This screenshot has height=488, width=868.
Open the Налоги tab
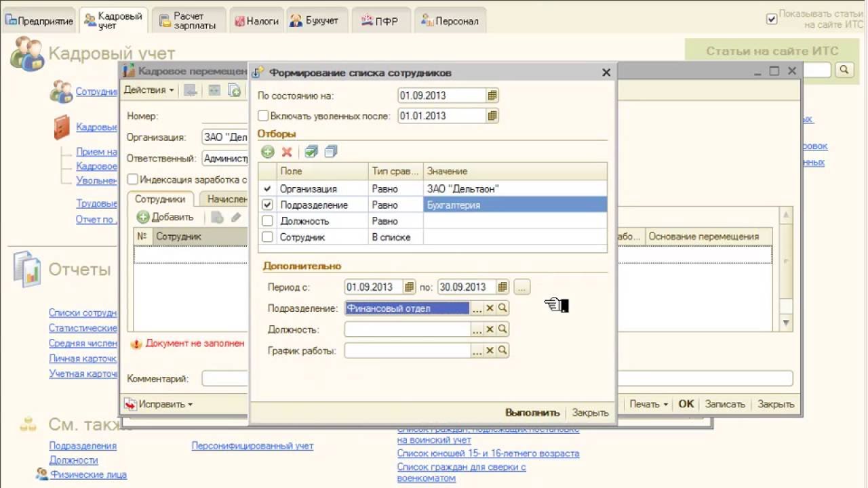tap(256, 20)
